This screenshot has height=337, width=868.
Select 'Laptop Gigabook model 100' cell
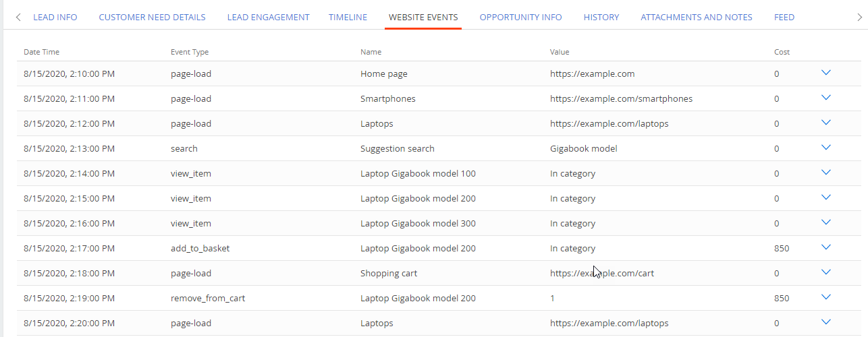[x=418, y=174]
